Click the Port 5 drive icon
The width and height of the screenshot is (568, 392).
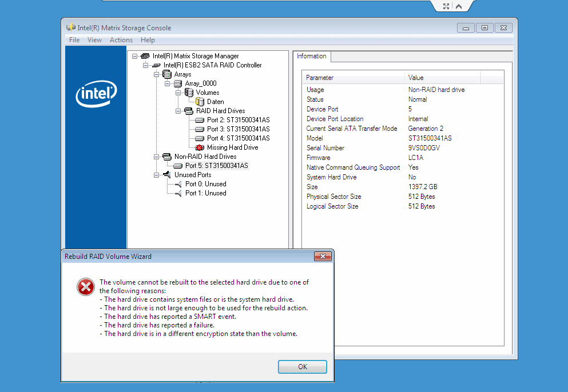(178, 166)
